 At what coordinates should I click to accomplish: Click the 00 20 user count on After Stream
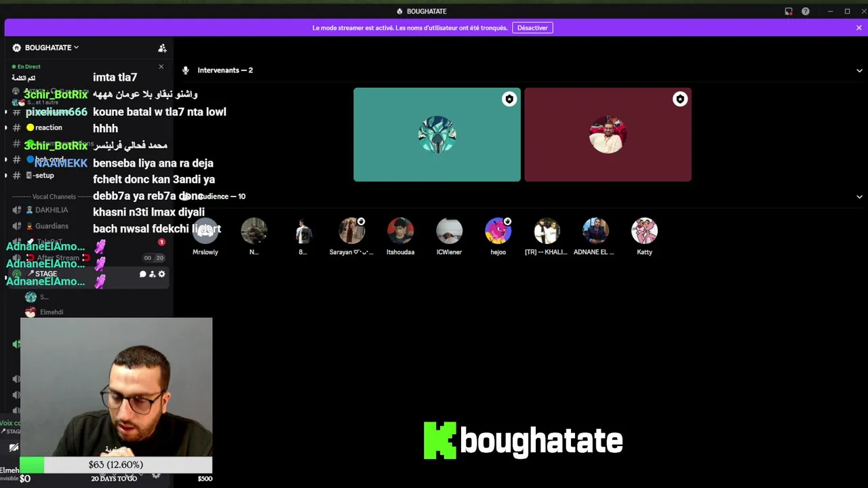tap(154, 258)
